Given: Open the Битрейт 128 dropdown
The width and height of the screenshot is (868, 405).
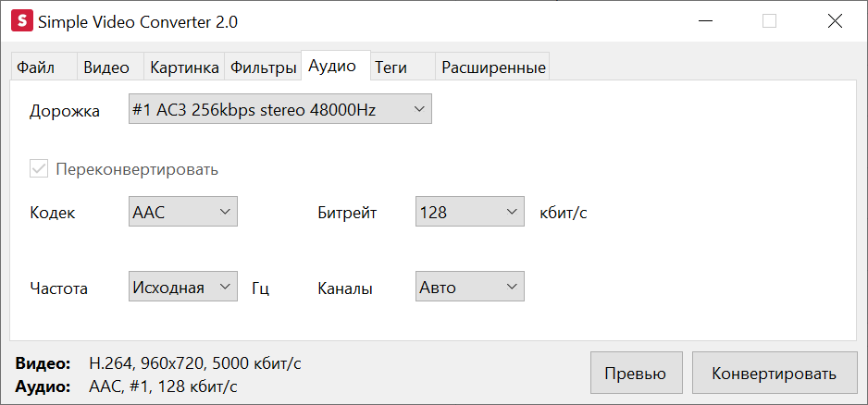Looking at the screenshot, I should pyautogui.click(x=469, y=212).
